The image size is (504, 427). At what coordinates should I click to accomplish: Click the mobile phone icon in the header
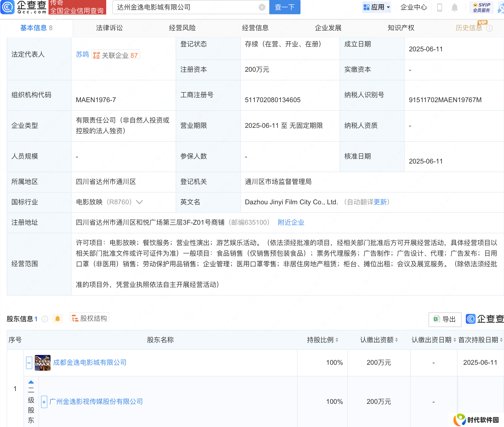(440, 7)
